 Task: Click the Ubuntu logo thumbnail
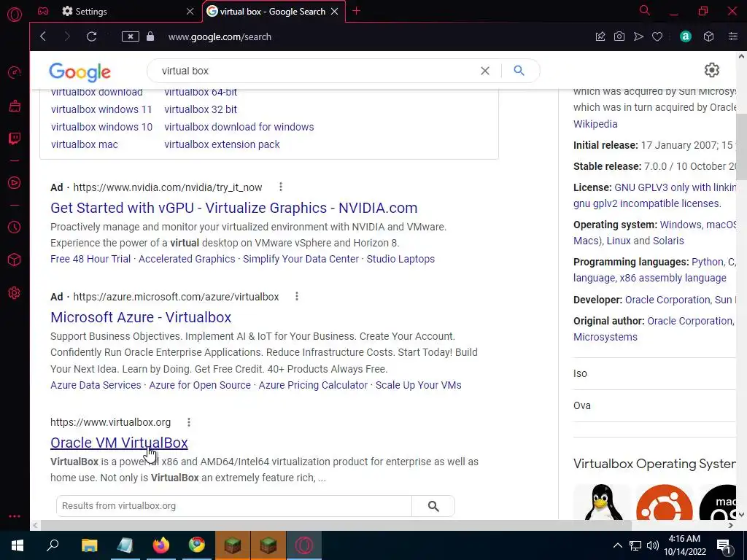pos(664,502)
